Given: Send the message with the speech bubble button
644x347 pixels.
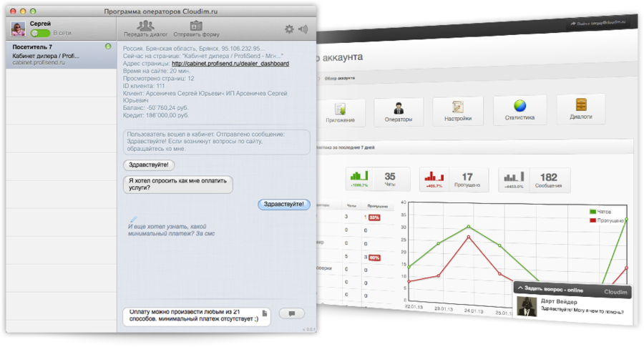Looking at the screenshot, I should click(292, 314).
